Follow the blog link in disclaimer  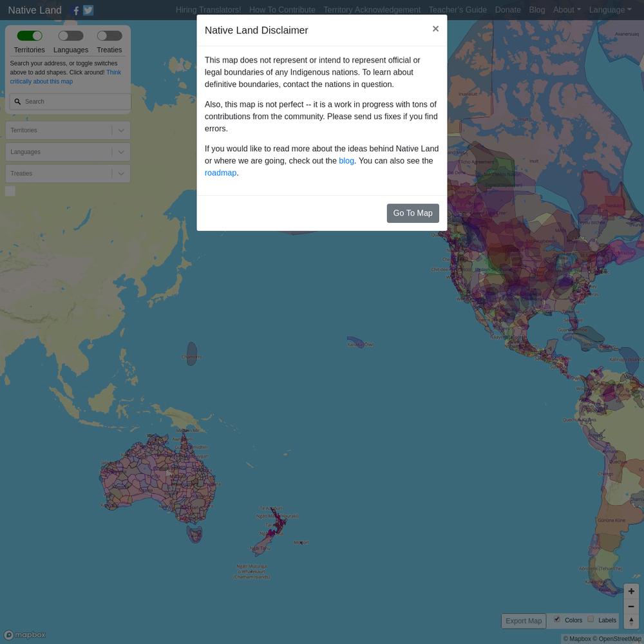pos(346,161)
